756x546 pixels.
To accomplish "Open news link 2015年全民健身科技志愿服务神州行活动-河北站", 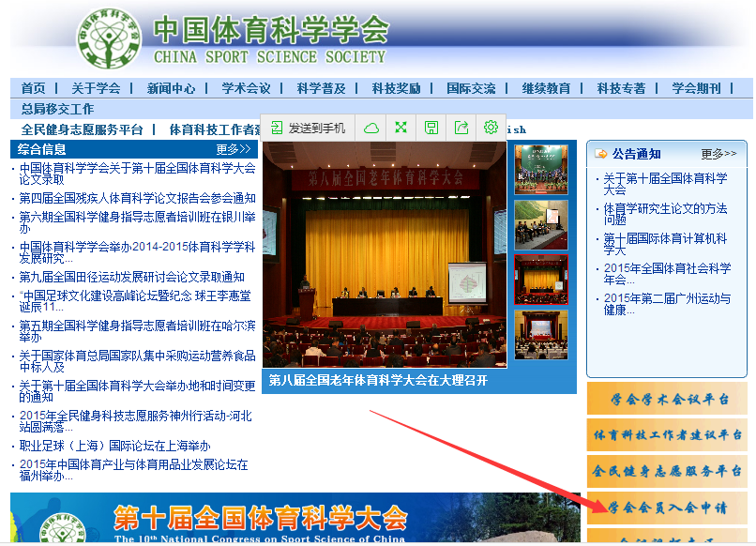I will tap(135, 421).
